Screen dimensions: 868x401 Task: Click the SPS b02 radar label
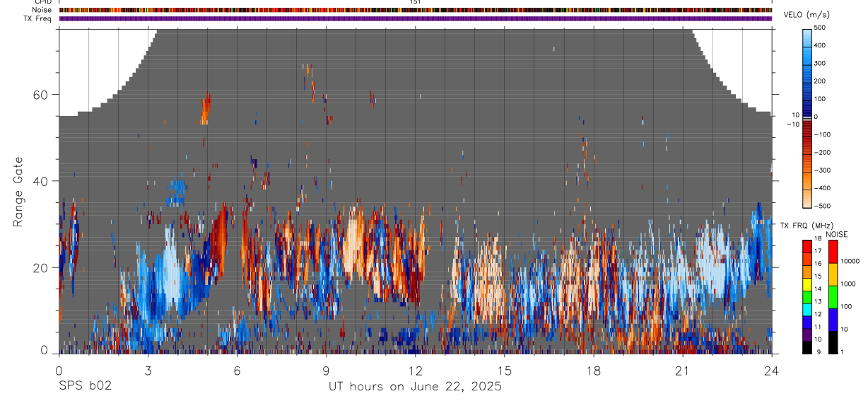[84, 387]
